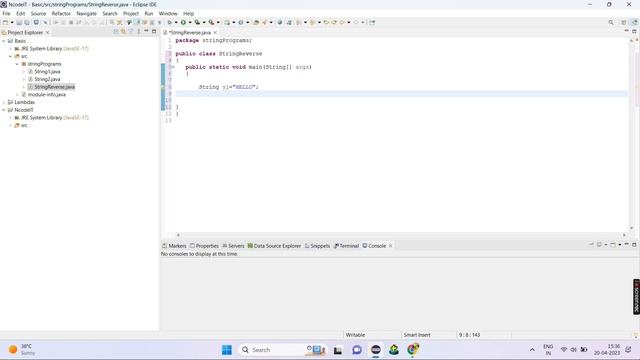The height and width of the screenshot is (360, 640).
Task: Click Link with Editor icon in Project Explorer
Action: [x=123, y=31]
